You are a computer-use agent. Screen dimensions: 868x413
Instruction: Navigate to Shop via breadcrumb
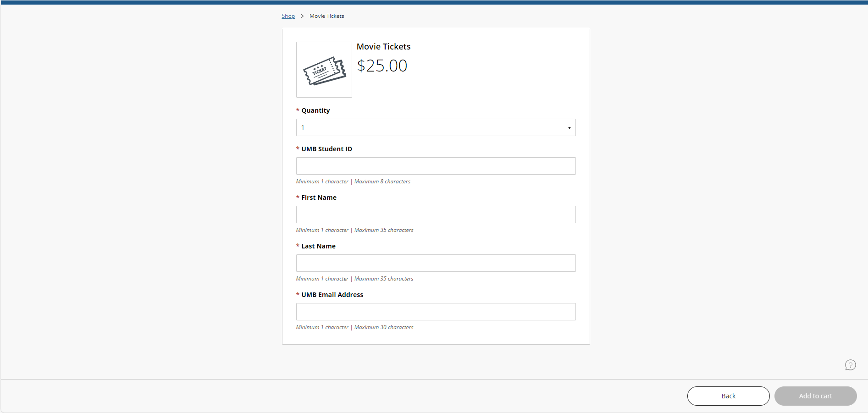tap(288, 16)
